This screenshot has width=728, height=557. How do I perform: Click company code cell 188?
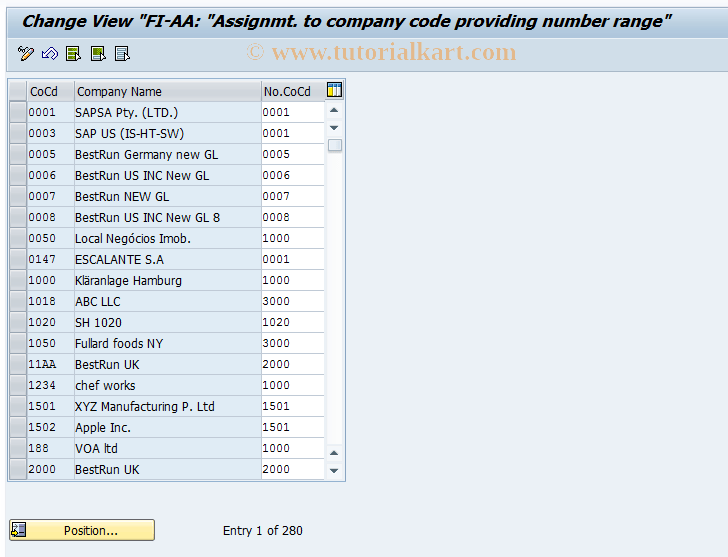pos(50,448)
